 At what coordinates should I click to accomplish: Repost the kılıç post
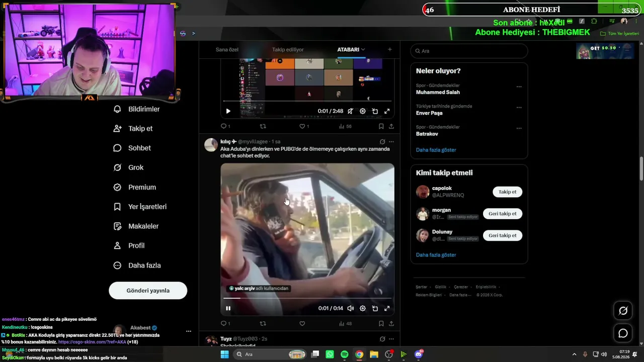point(263,323)
